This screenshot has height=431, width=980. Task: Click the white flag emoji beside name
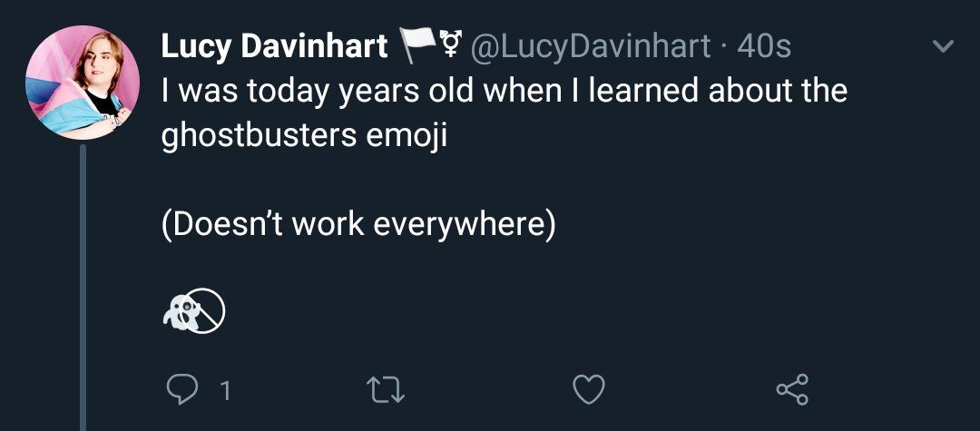[x=417, y=45]
